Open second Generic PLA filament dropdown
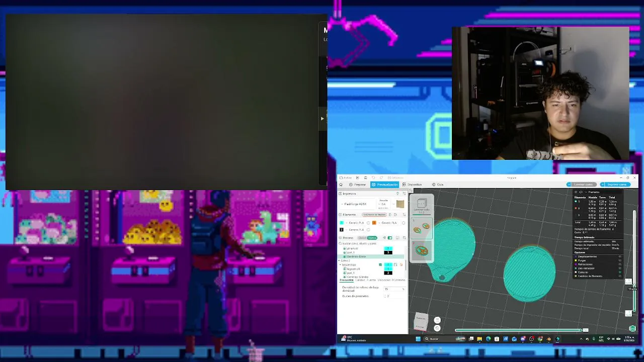This screenshot has height=362, width=644. click(389, 223)
